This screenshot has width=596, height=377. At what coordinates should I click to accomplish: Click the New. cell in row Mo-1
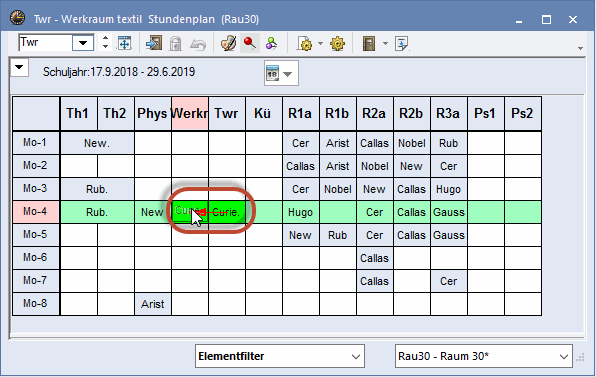pyautogui.click(x=97, y=143)
